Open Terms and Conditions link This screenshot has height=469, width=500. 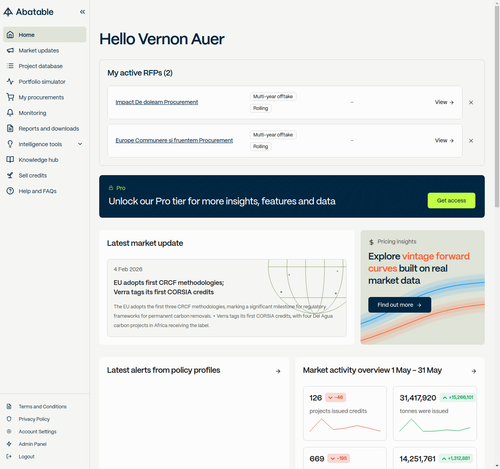point(42,406)
